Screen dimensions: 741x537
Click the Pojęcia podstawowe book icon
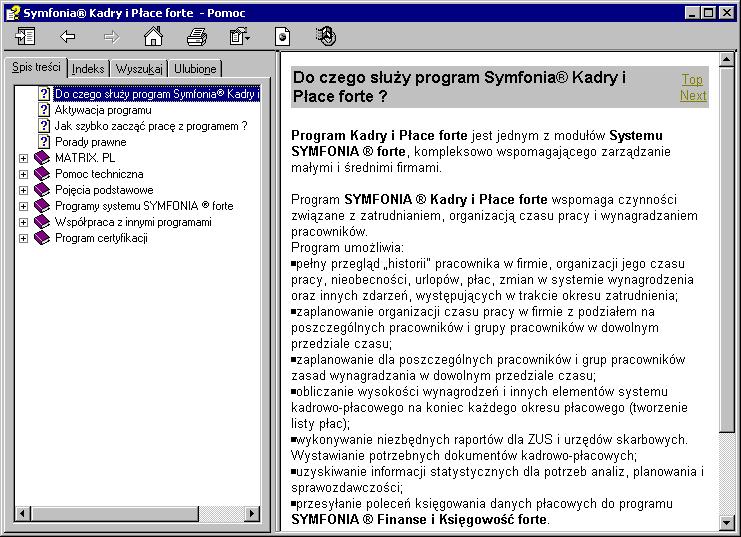point(42,190)
